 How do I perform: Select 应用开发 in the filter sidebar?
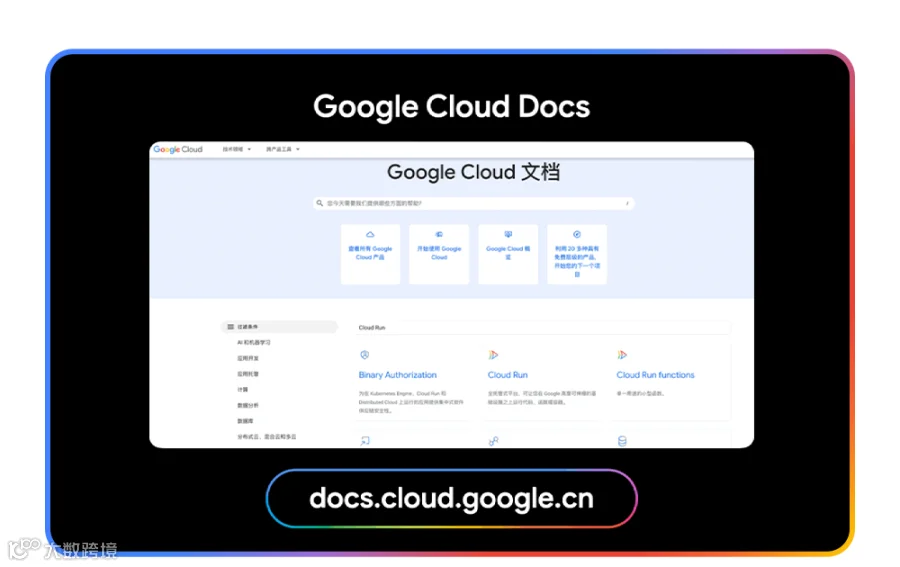point(248,358)
